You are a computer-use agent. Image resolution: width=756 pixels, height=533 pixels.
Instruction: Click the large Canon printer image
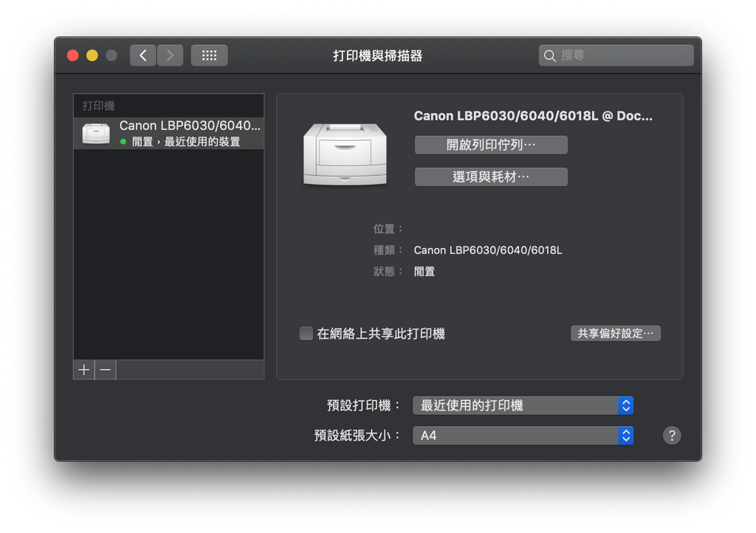(x=344, y=154)
